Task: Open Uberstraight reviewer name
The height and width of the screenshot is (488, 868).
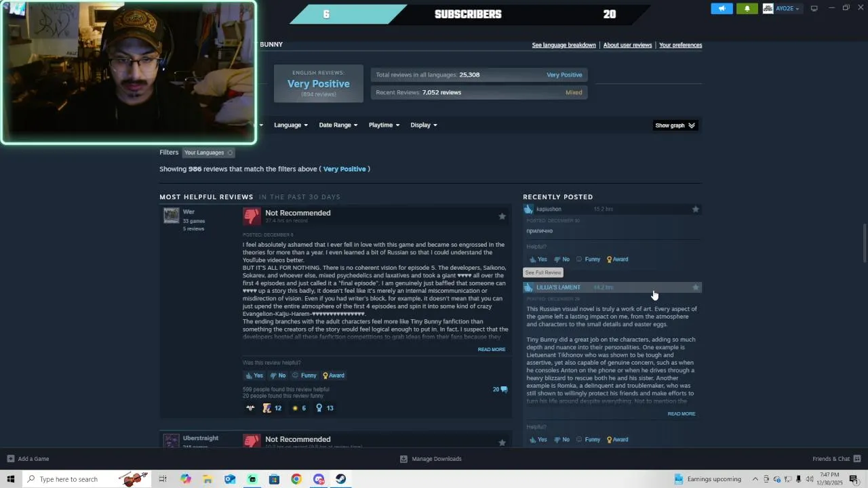Action: coord(201,439)
